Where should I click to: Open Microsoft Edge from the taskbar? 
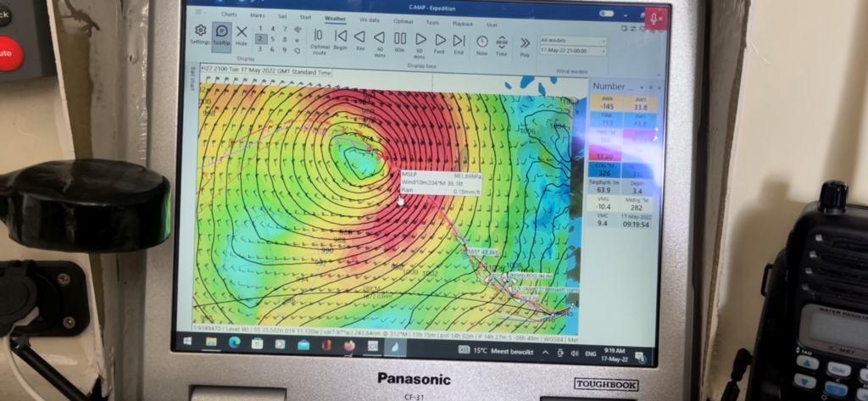[234, 343]
